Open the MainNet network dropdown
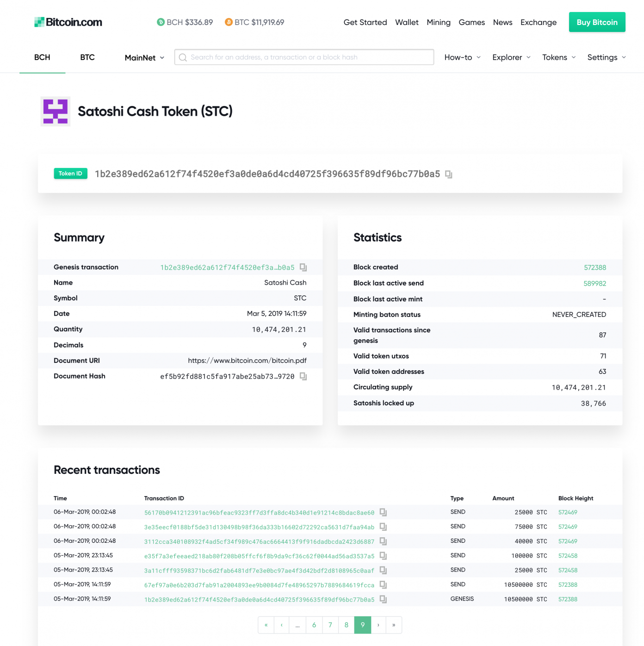The height and width of the screenshot is (646, 644). point(144,57)
